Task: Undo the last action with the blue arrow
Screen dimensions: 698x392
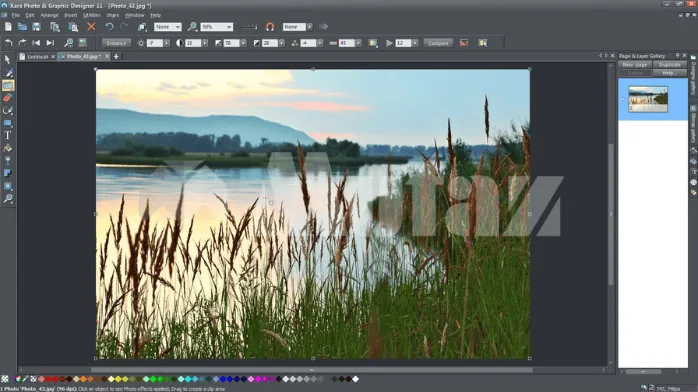Action: click(x=109, y=27)
